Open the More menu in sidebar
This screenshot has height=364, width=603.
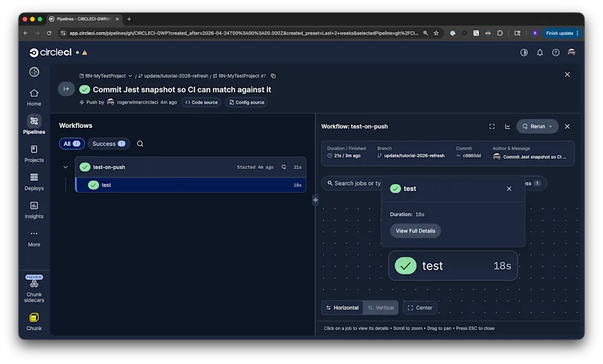[34, 238]
